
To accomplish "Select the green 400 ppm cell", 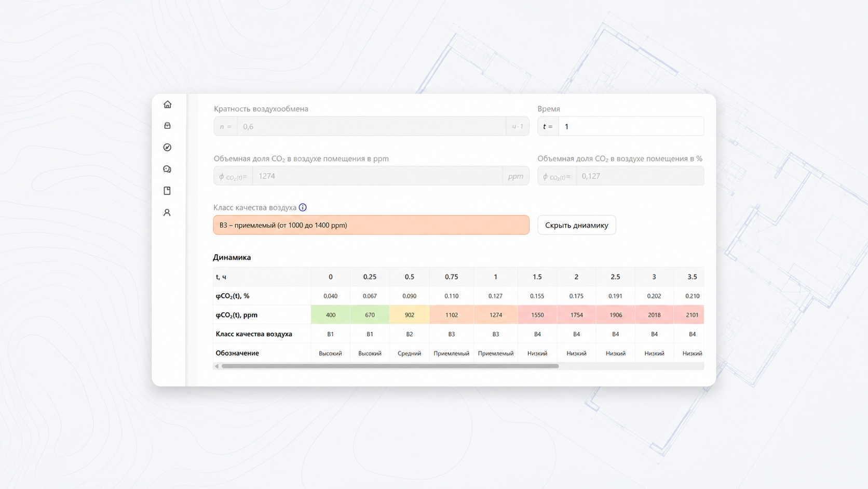I will point(330,315).
